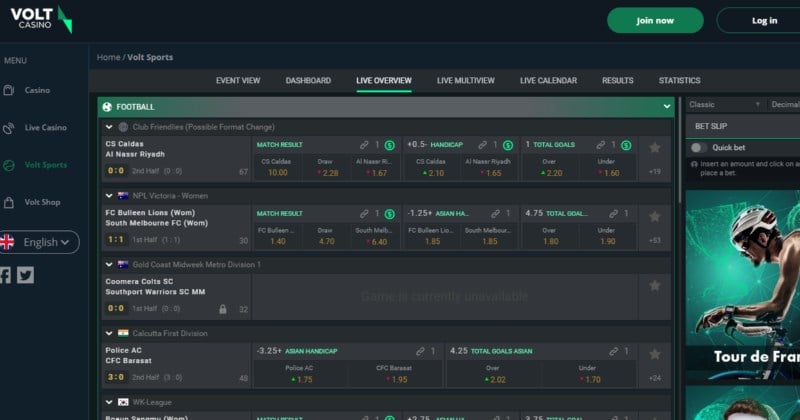
Task: Click cashout icon on +0.5 Handicap market
Action: point(508,145)
